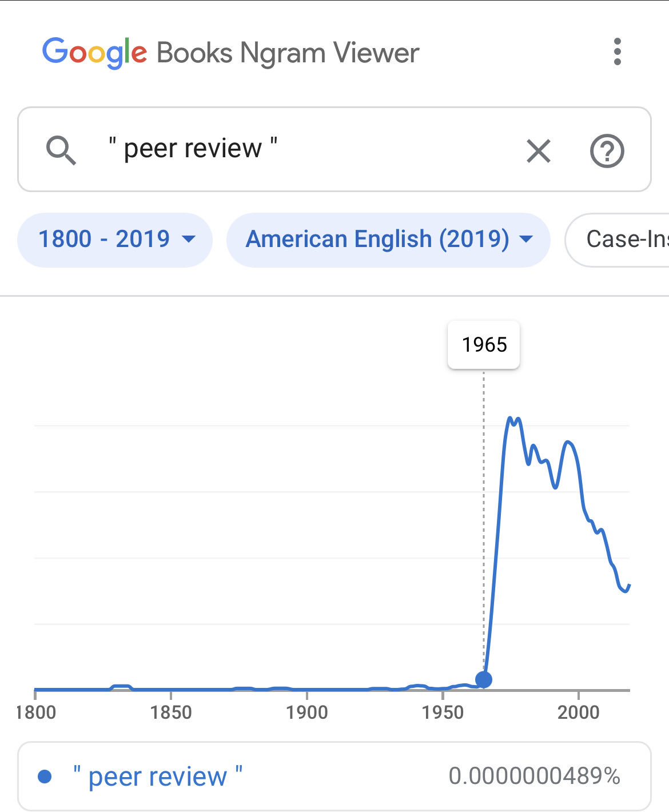Image resolution: width=669 pixels, height=812 pixels.
Task: Click the Google logo
Action: coord(95,53)
